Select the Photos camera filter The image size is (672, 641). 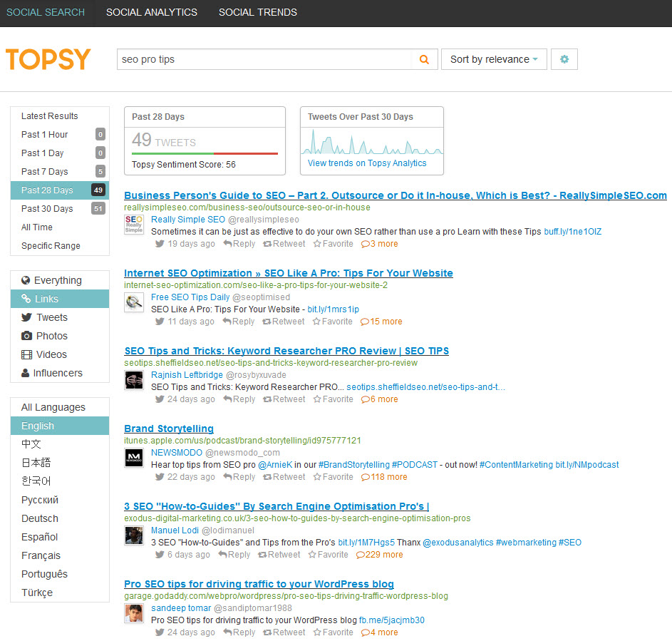pos(60,336)
